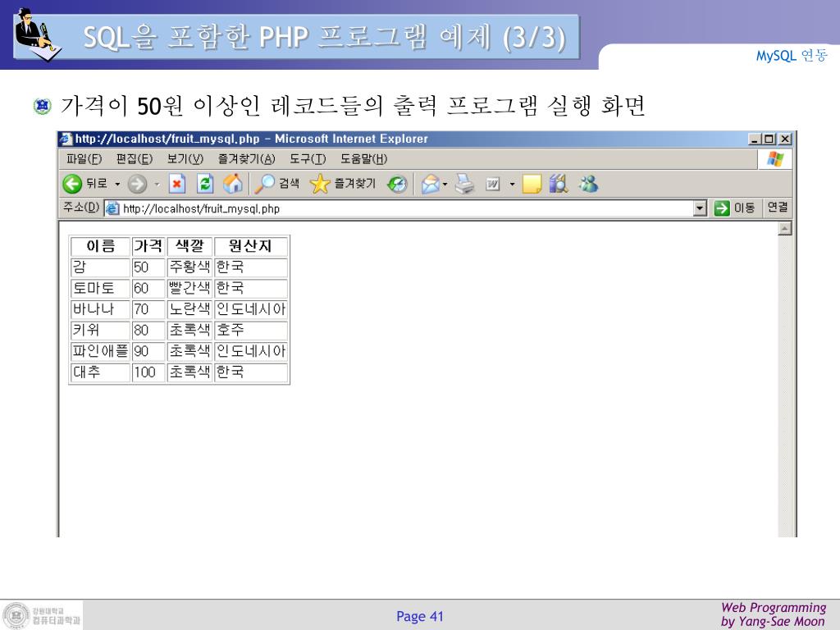Go to Home page icon
This screenshot has height=630, width=840.
(233, 184)
